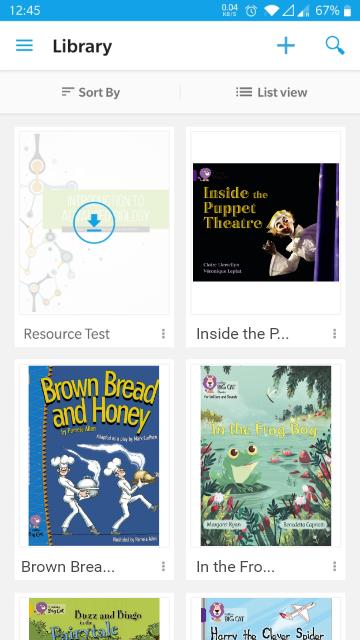Open In the Frog Bog book cover
Image resolution: width=360 pixels, height=640 pixels.
(x=266, y=456)
